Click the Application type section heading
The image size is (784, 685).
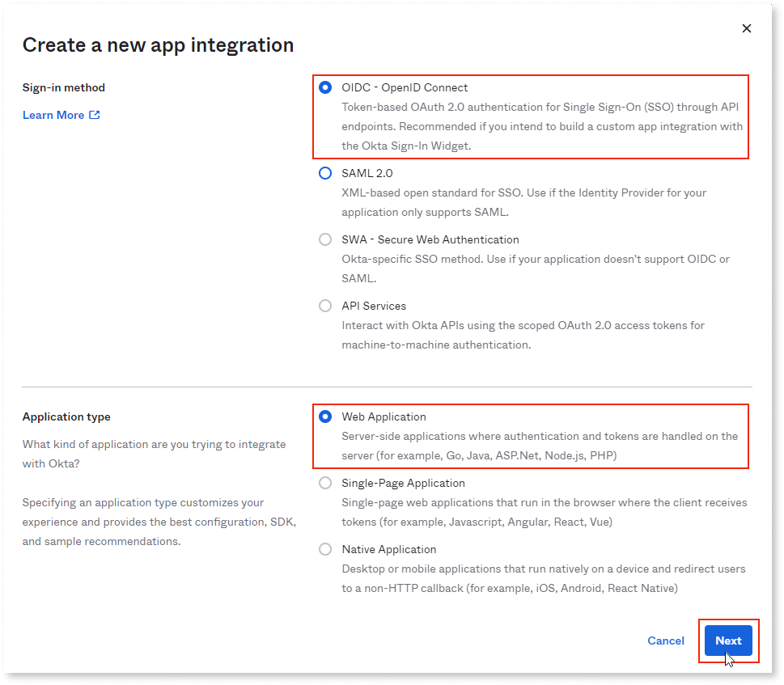point(66,416)
